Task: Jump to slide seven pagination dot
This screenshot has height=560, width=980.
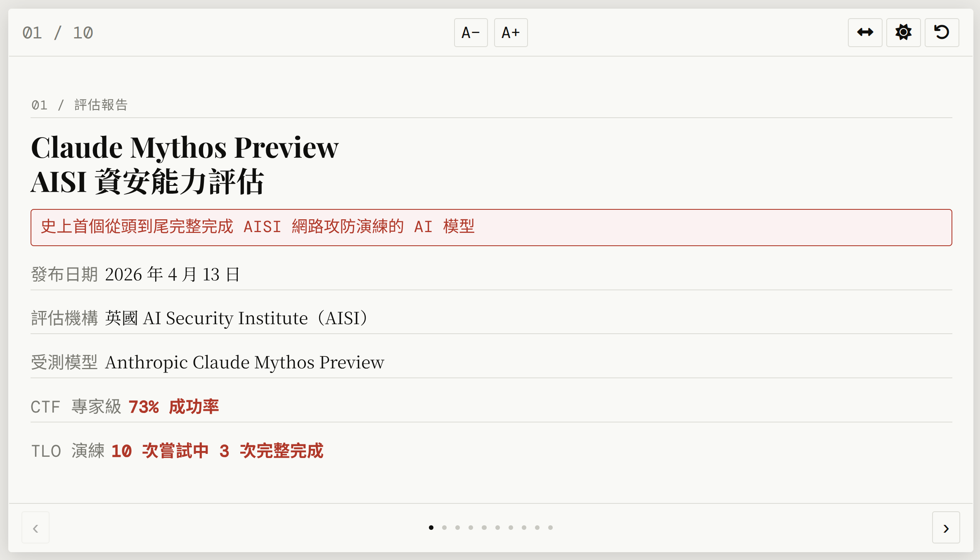Action: (x=511, y=527)
